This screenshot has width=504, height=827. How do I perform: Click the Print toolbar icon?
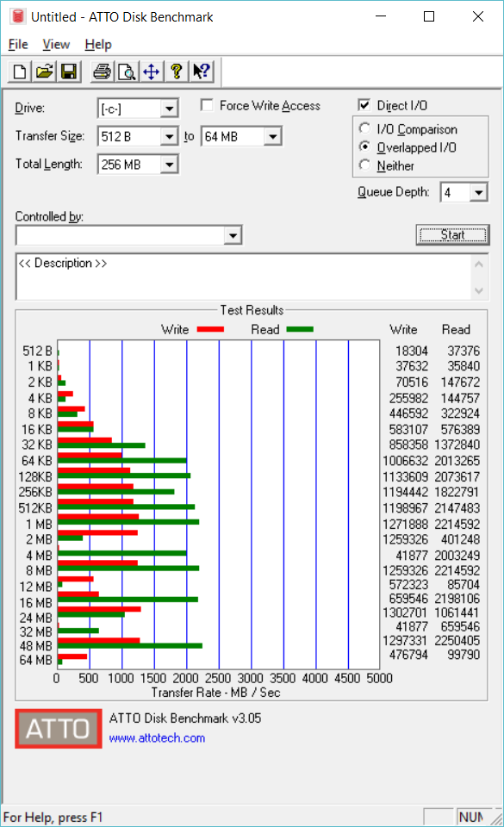102,72
